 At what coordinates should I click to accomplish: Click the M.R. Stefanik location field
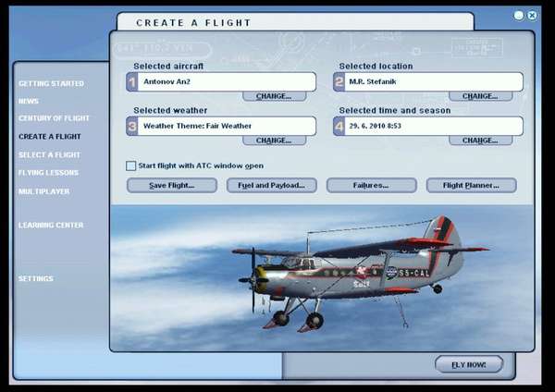tap(434, 81)
